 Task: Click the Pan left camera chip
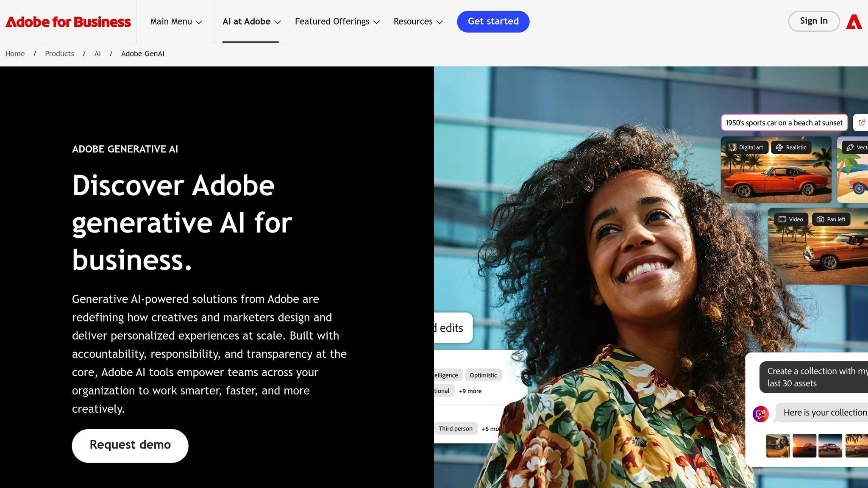click(x=831, y=219)
